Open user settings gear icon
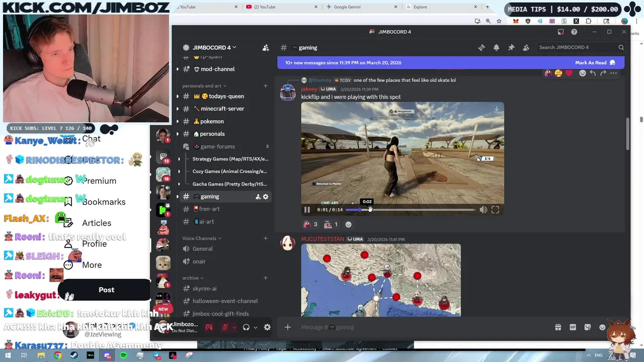This screenshot has height=362, width=644. (267, 327)
